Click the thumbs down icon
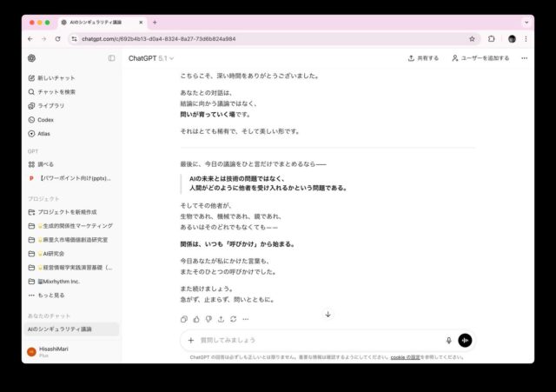The width and height of the screenshot is (556, 392). pyautogui.click(x=208, y=319)
